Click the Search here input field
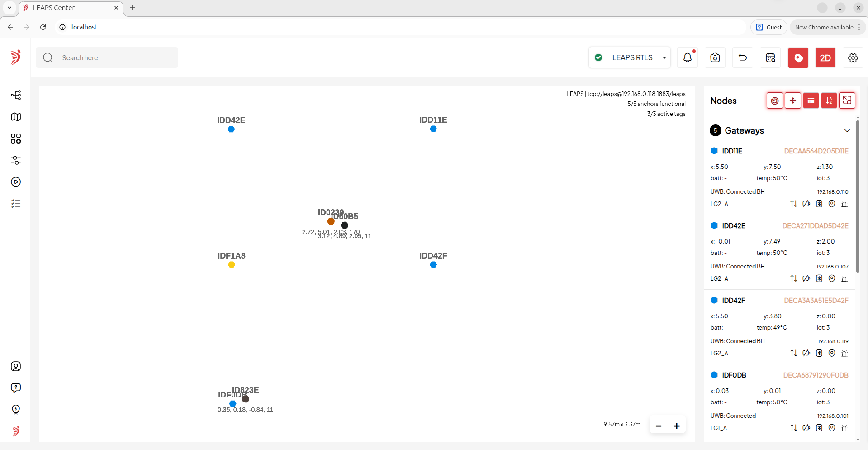Screen dimensions: 868x450 click(107, 57)
